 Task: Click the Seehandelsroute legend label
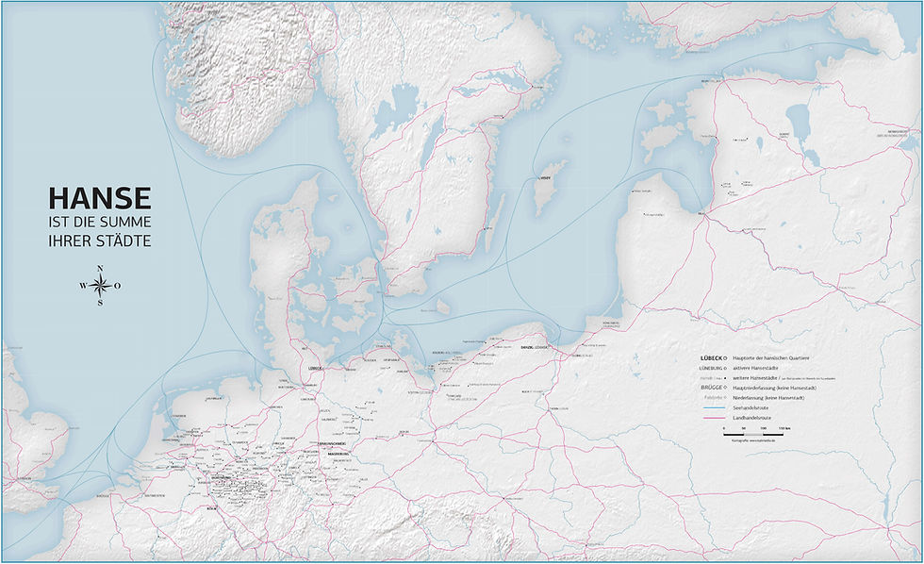[751, 407]
